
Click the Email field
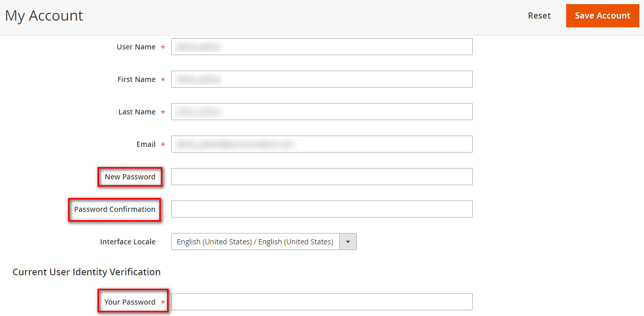322,144
